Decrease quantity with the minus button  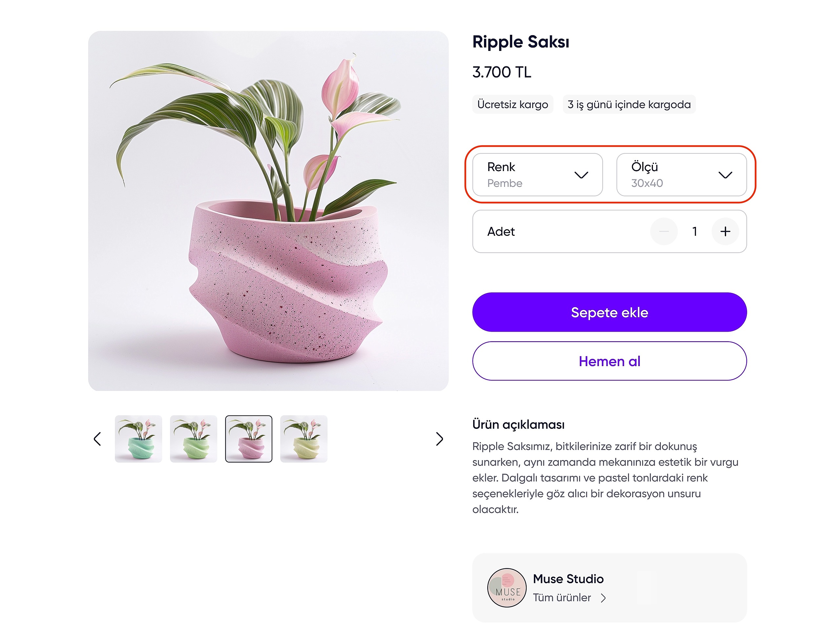[x=664, y=231]
